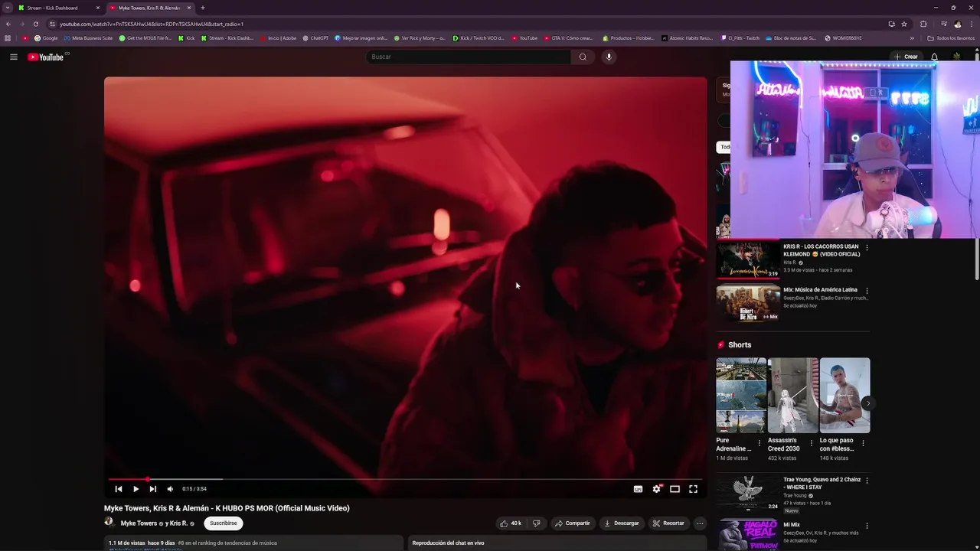Open the tab search dropdown arrow
980x551 pixels.
tap(8, 8)
